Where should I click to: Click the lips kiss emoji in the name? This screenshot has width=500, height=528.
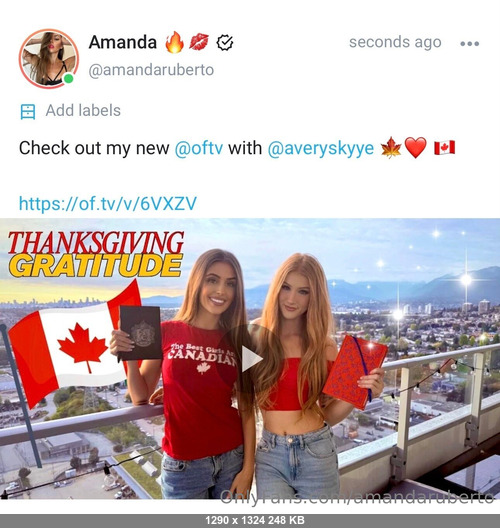[199, 42]
